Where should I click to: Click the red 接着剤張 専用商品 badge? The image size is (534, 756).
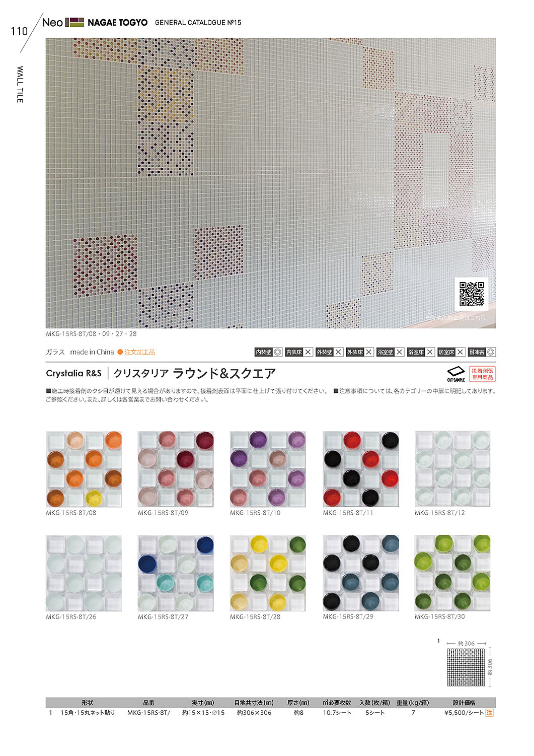coord(482,374)
